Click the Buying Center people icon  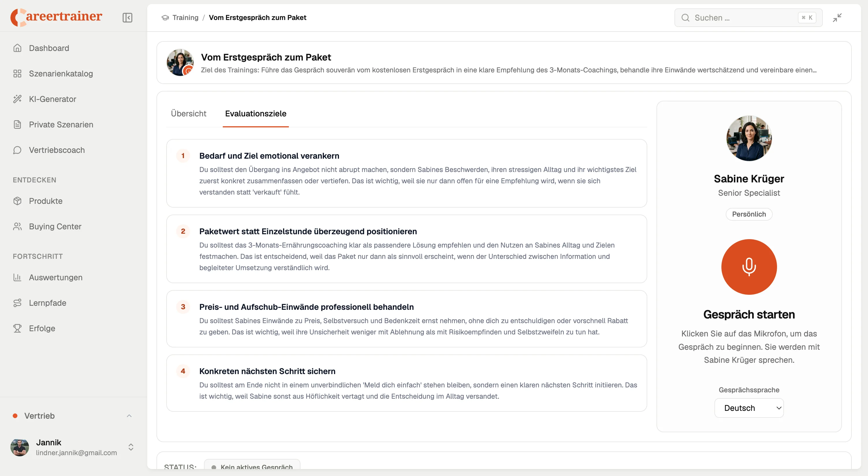[x=17, y=226]
